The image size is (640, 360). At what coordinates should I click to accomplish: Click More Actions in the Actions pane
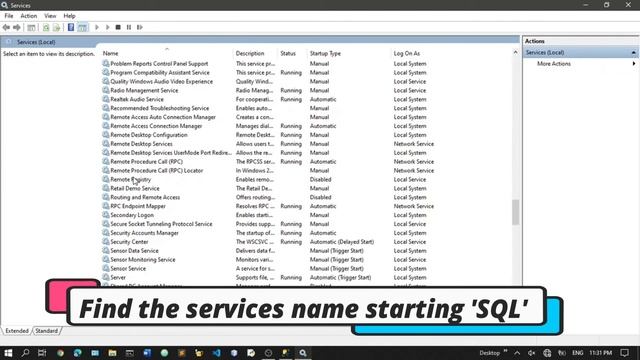[553, 64]
